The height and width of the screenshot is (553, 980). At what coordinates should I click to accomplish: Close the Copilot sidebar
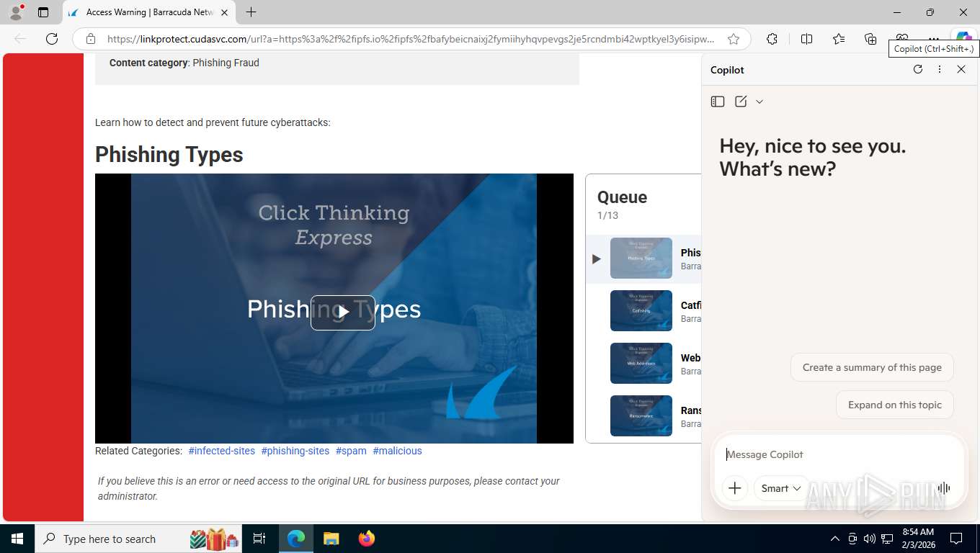pyautogui.click(x=961, y=69)
